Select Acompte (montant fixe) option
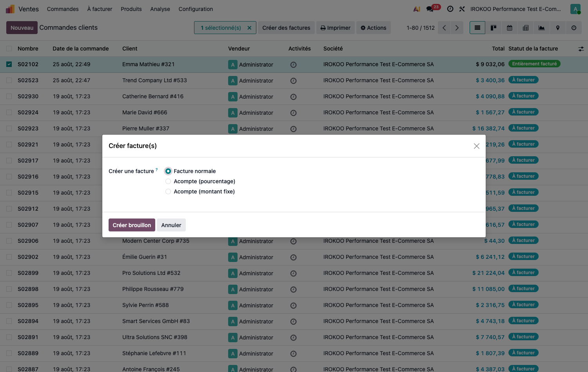The width and height of the screenshot is (588, 372). [168, 191]
